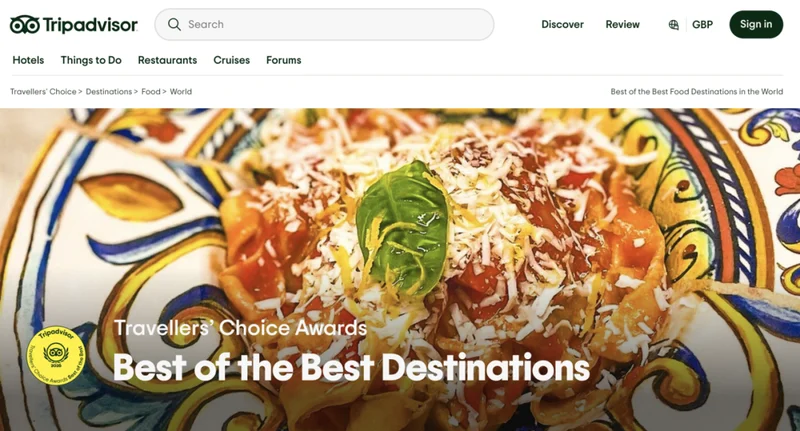Navigate to the Restaurants section
Screen dimensions: 800x431
click(x=167, y=60)
